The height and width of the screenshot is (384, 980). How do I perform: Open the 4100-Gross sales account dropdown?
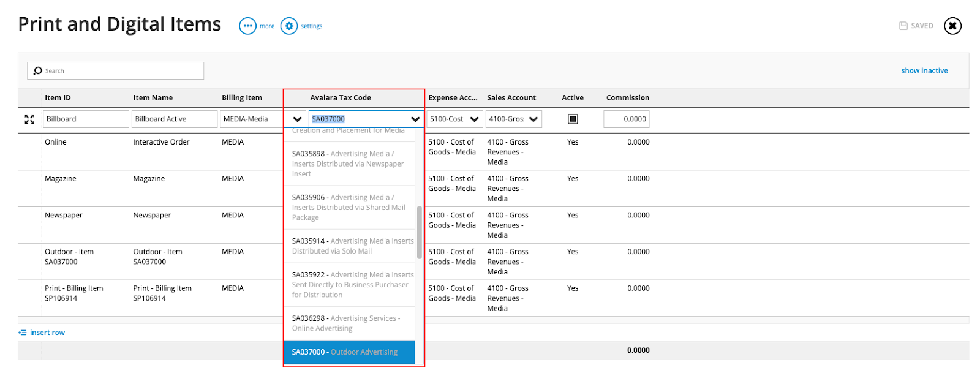point(533,119)
